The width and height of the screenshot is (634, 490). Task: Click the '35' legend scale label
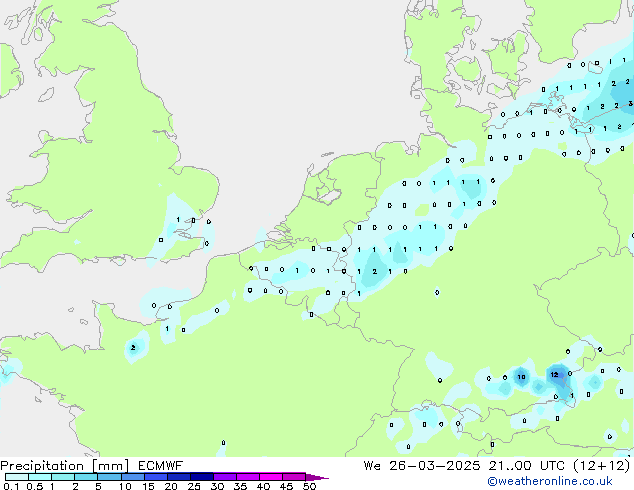(x=240, y=486)
